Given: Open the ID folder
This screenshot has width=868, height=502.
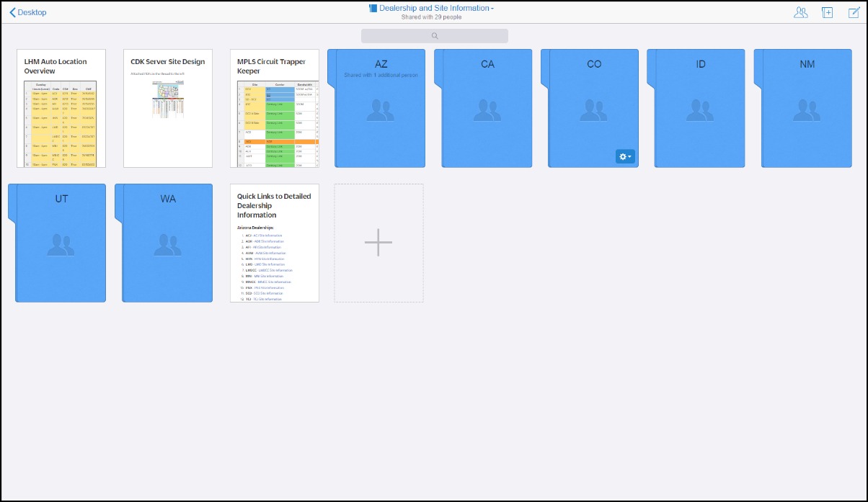Looking at the screenshot, I should click(x=700, y=108).
